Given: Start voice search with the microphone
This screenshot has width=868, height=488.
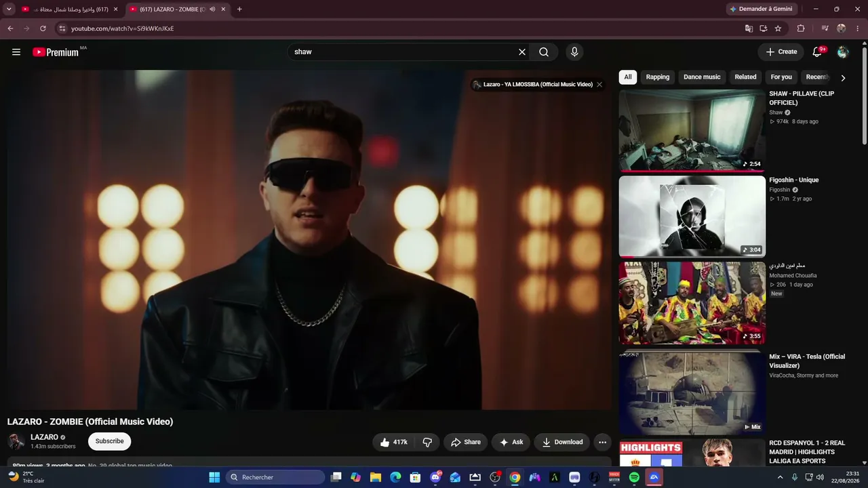Looking at the screenshot, I should 574,52.
